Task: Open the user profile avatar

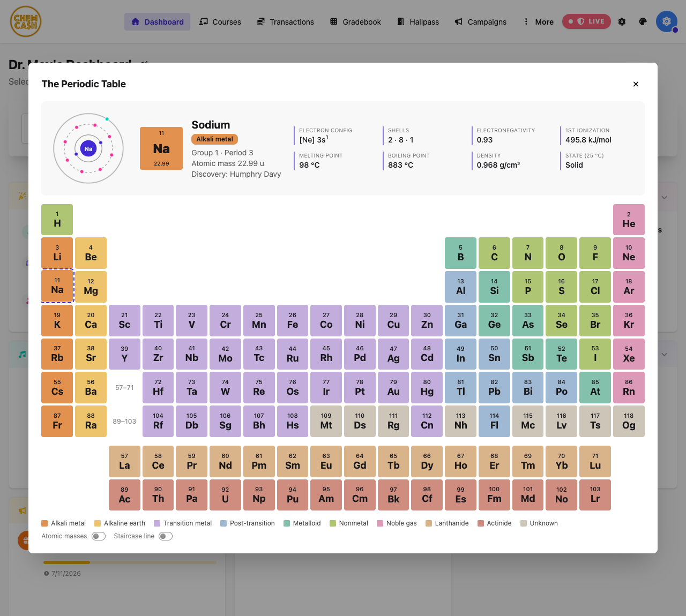Action: tap(667, 21)
